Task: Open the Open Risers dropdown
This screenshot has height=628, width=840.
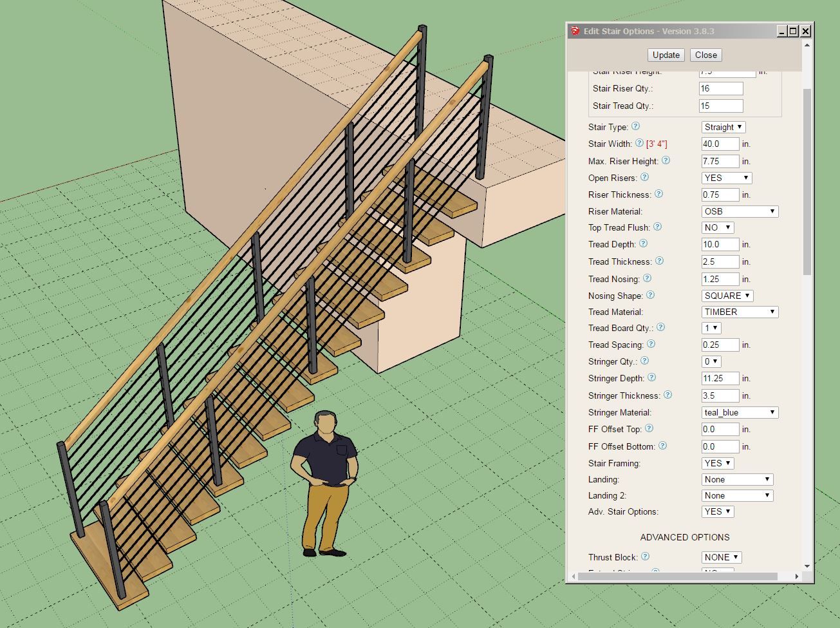Action: (x=727, y=178)
